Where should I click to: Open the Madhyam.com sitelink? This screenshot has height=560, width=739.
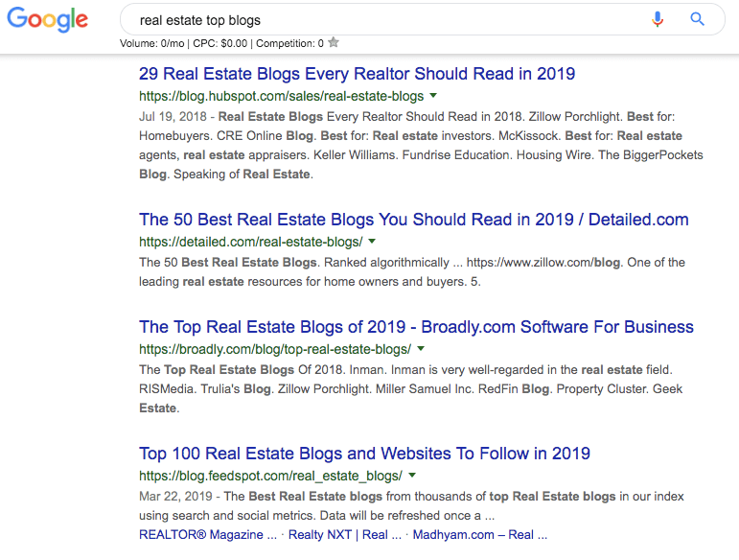click(x=480, y=535)
